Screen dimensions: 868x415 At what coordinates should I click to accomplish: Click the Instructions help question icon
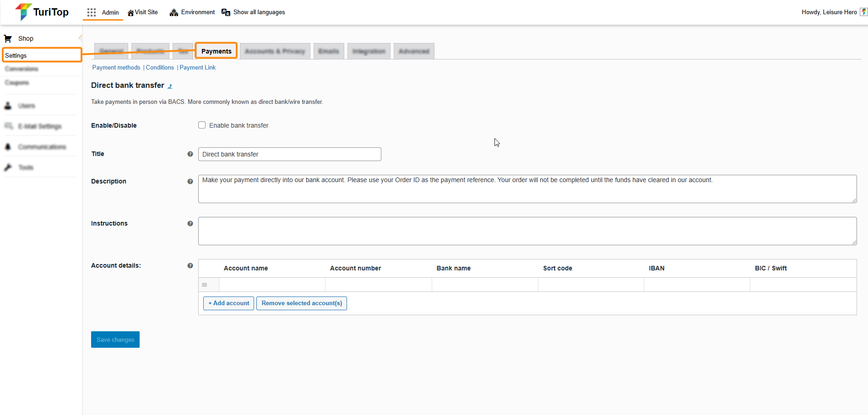[x=190, y=224]
